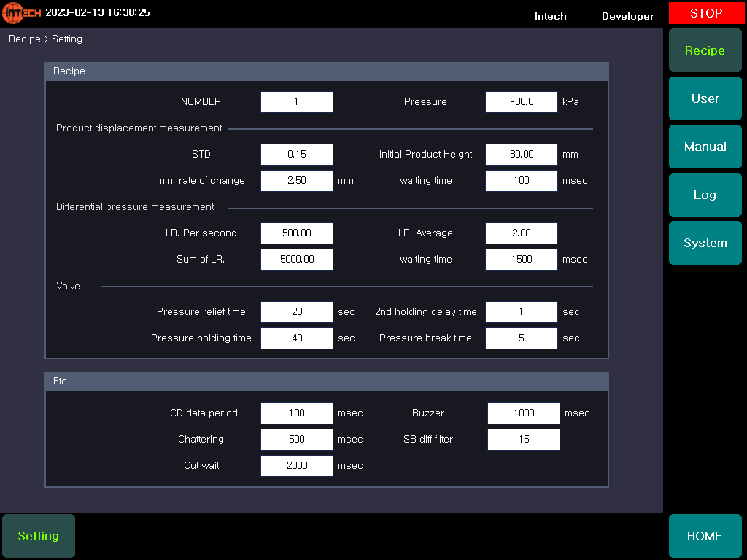The height and width of the screenshot is (560, 747).
Task: Click the min. rate of change field
Action: [x=296, y=181]
